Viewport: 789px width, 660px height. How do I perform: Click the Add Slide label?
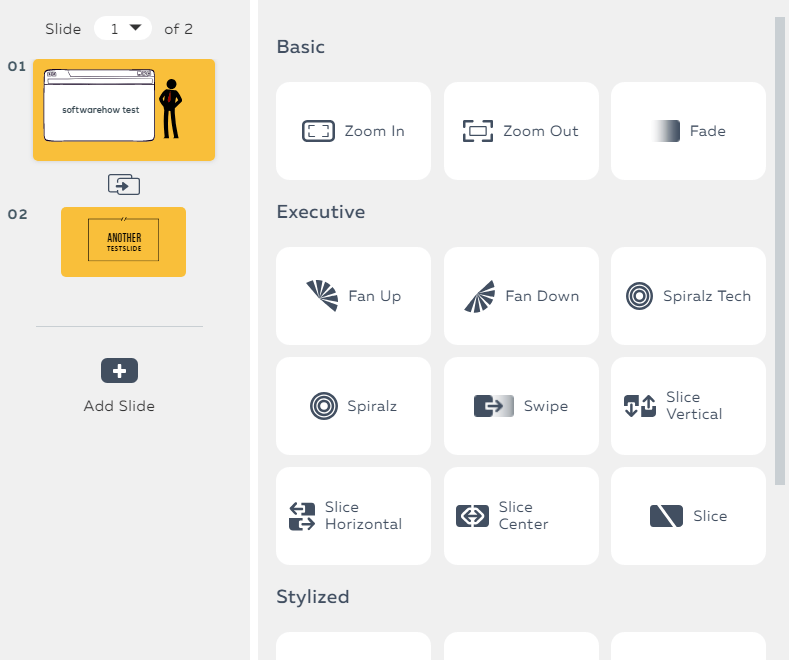(x=119, y=406)
